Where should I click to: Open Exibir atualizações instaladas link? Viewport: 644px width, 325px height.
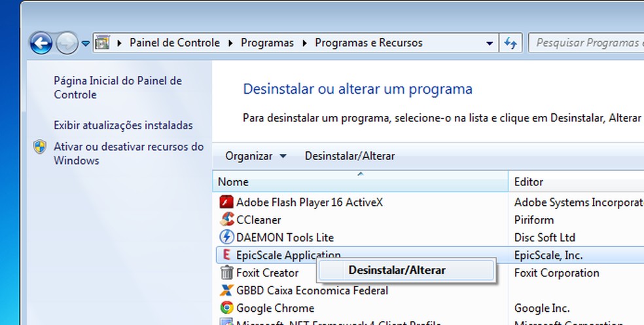(123, 125)
